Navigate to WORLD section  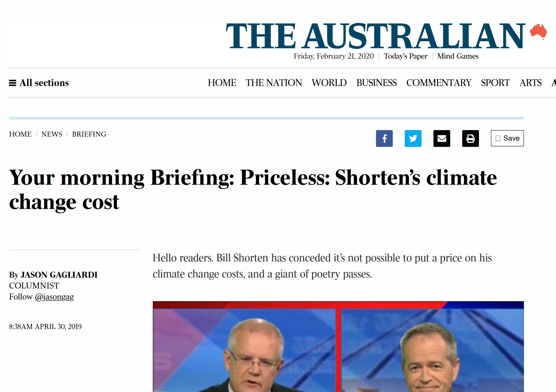(x=329, y=83)
